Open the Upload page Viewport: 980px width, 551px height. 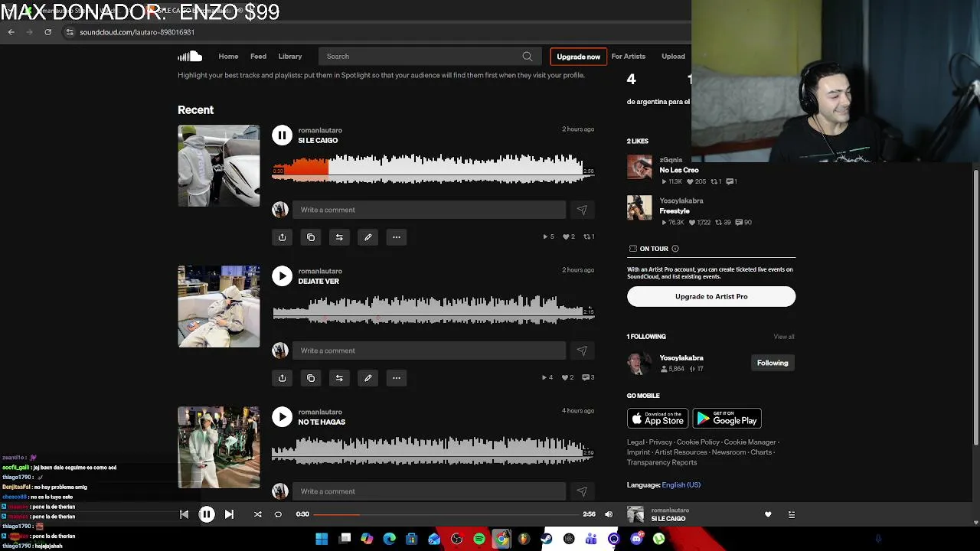pos(674,57)
